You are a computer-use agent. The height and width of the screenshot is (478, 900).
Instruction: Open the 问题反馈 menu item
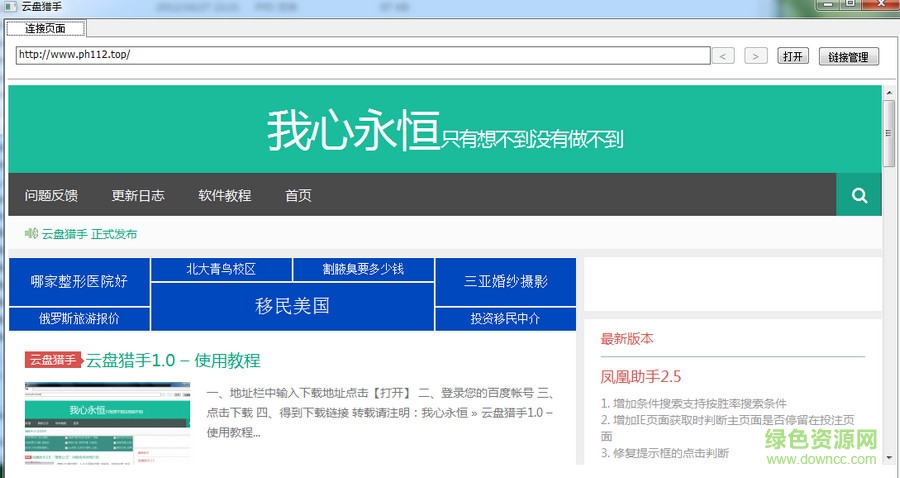pos(51,195)
